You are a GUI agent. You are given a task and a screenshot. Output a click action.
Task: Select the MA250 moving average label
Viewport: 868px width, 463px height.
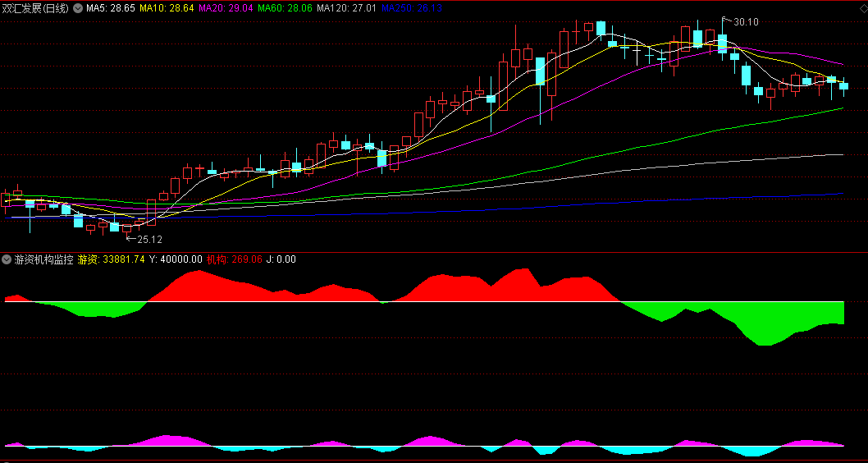pyautogui.click(x=411, y=8)
